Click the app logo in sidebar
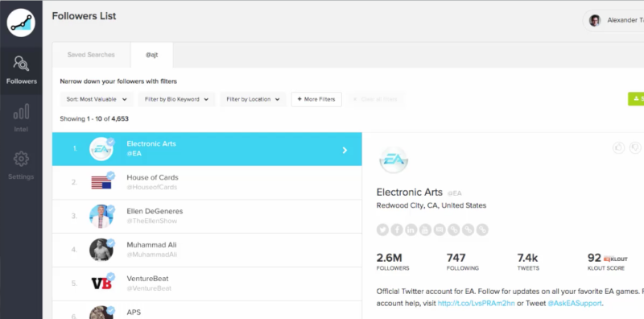644x319 pixels. (x=21, y=23)
